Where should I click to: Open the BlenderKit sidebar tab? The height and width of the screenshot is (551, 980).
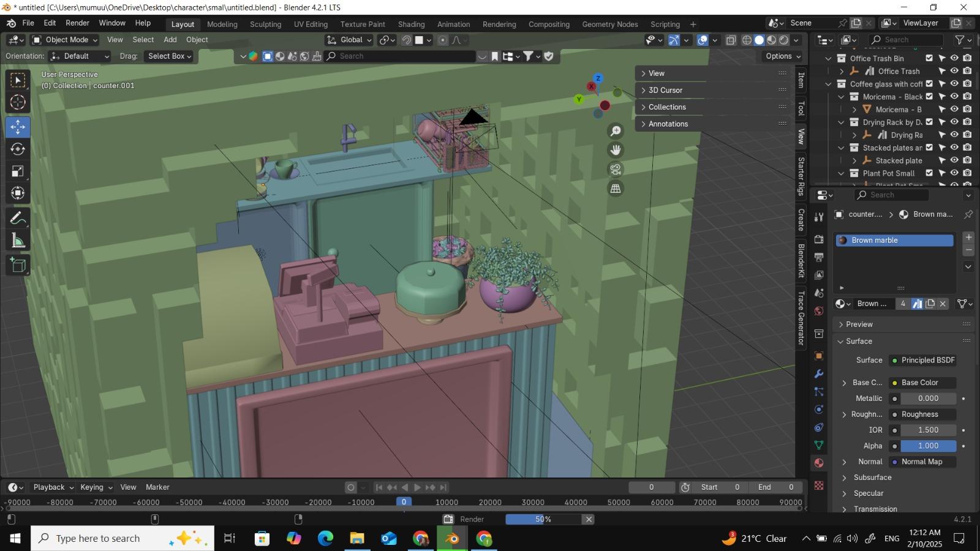click(801, 261)
